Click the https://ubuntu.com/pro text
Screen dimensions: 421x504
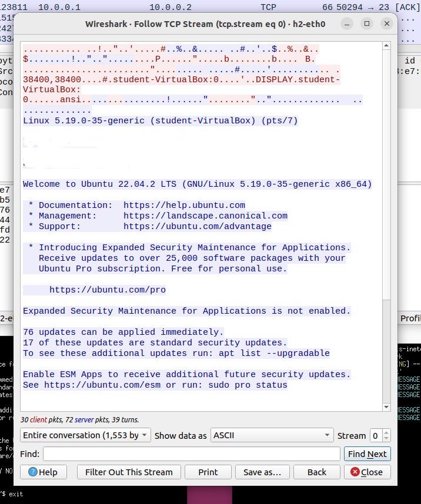pos(108,290)
